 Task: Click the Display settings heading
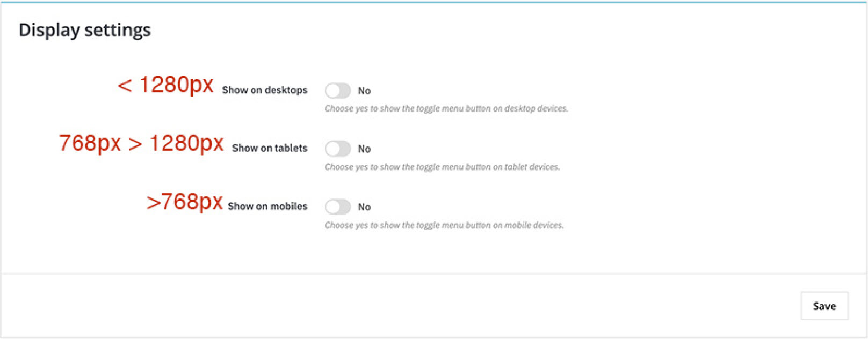click(85, 30)
